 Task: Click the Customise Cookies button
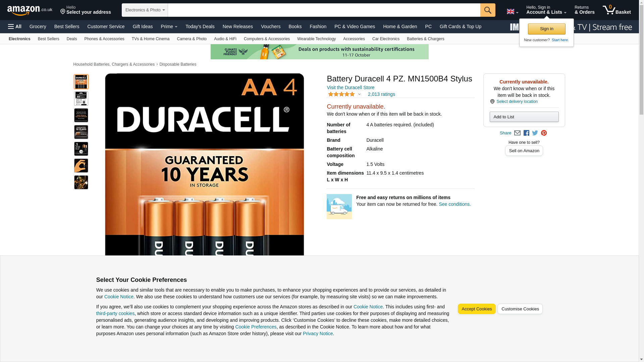pyautogui.click(x=520, y=309)
